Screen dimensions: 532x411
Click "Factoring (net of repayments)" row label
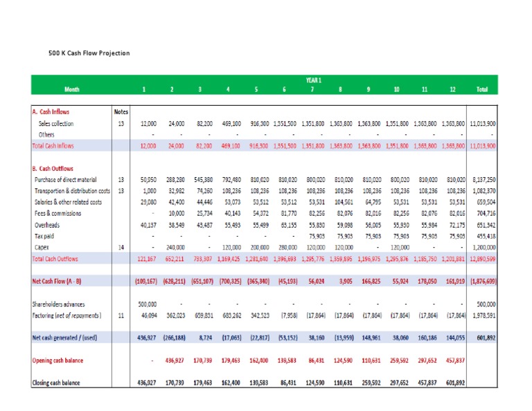click(66, 316)
